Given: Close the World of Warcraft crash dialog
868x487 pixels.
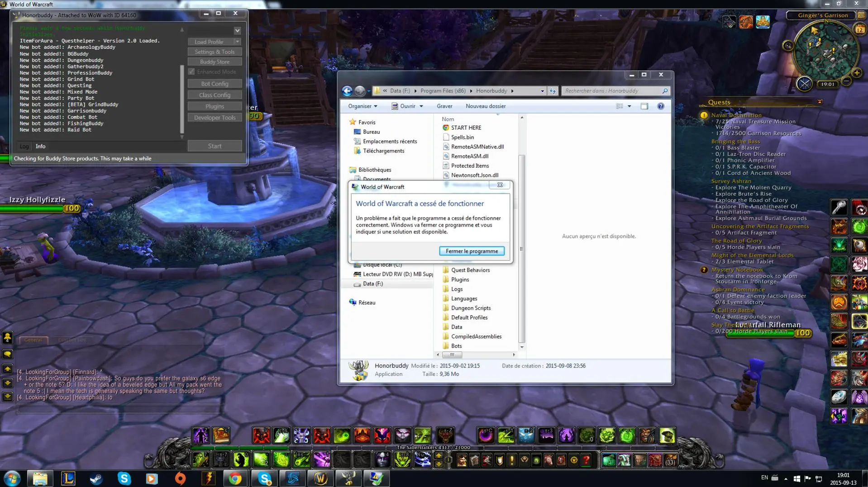Looking at the screenshot, I should click(500, 185).
